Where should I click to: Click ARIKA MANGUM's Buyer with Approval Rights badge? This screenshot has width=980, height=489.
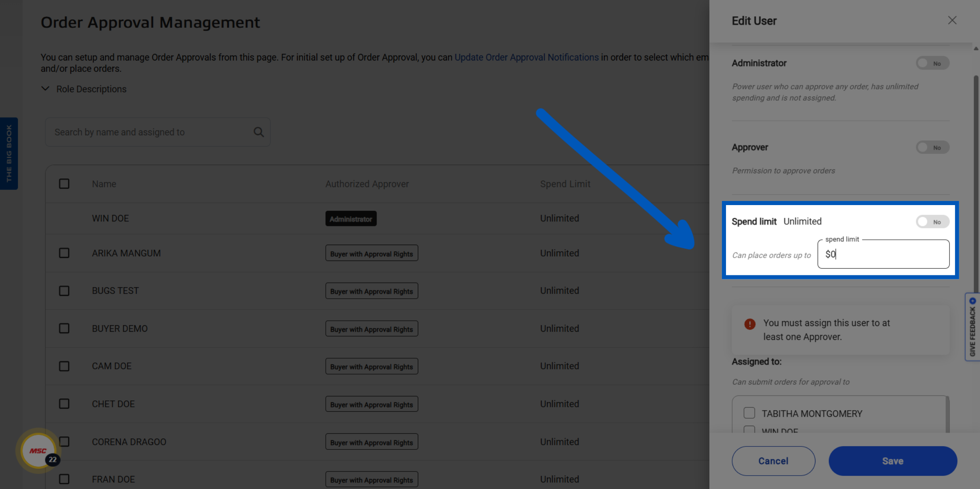click(372, 253)
